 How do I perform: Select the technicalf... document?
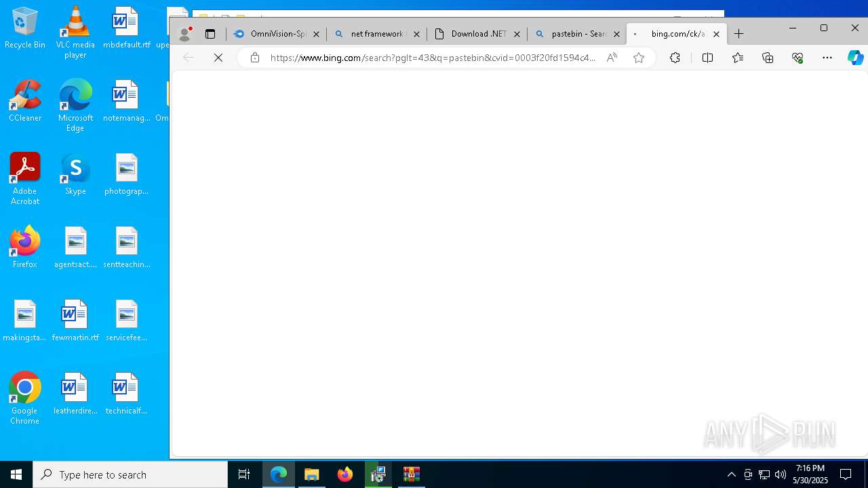click(x=126, y=394)
